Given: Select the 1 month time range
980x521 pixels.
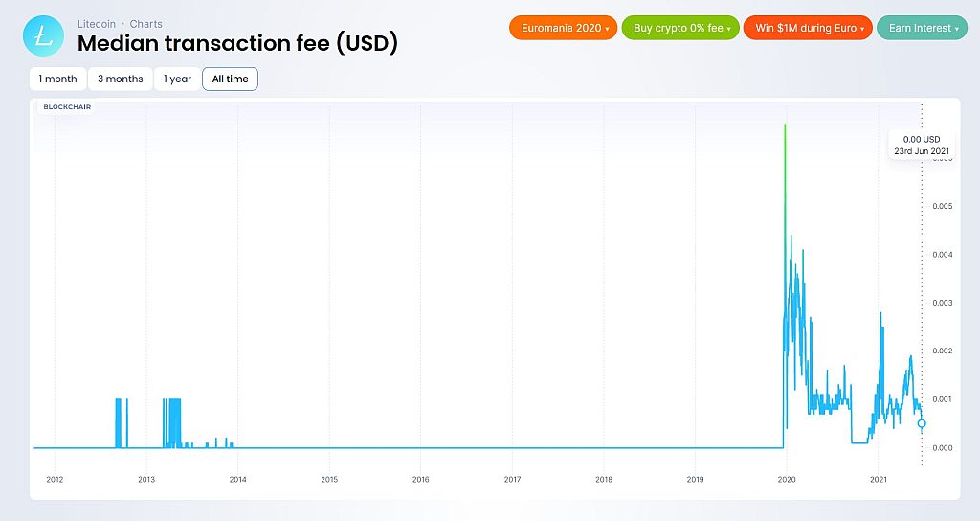Looking at the screenshot, I should point(57,79).
